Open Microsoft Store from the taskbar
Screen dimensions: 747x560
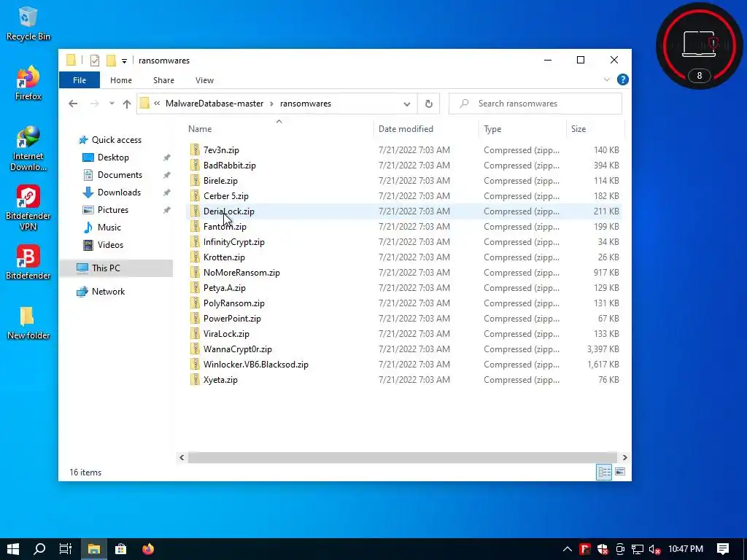pos(121,549)
